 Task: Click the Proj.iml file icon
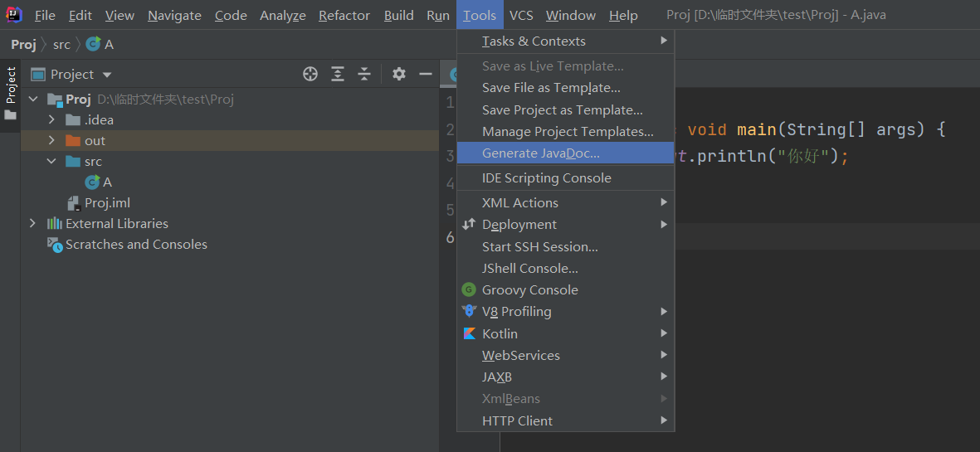74,203
